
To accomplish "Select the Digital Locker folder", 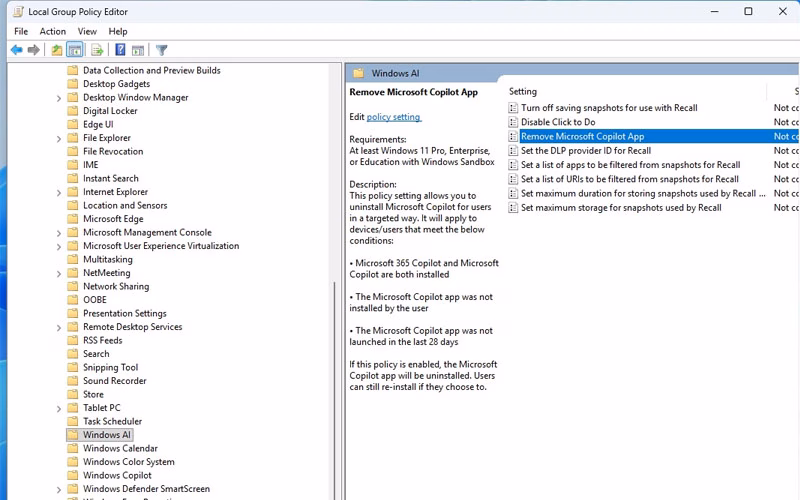I will 110,111.
